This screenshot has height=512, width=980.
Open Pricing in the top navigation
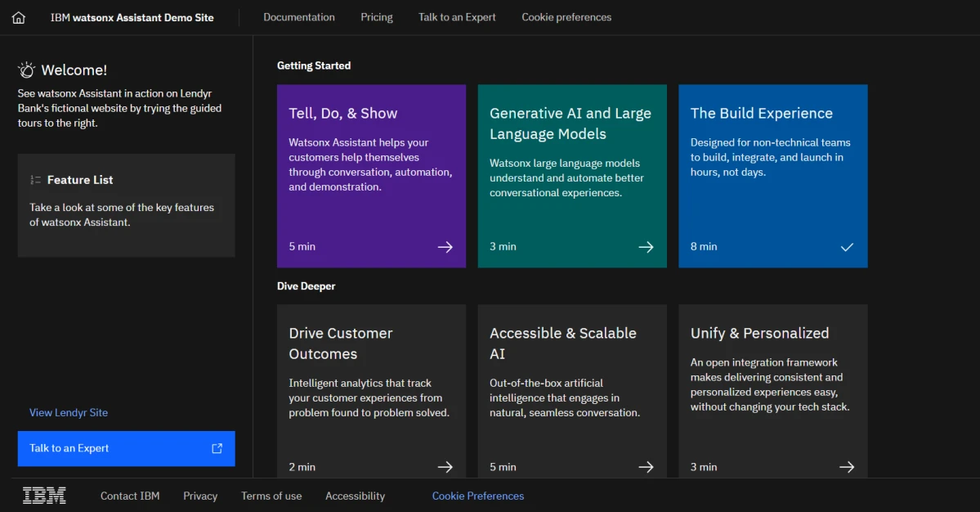pos(376,17)
